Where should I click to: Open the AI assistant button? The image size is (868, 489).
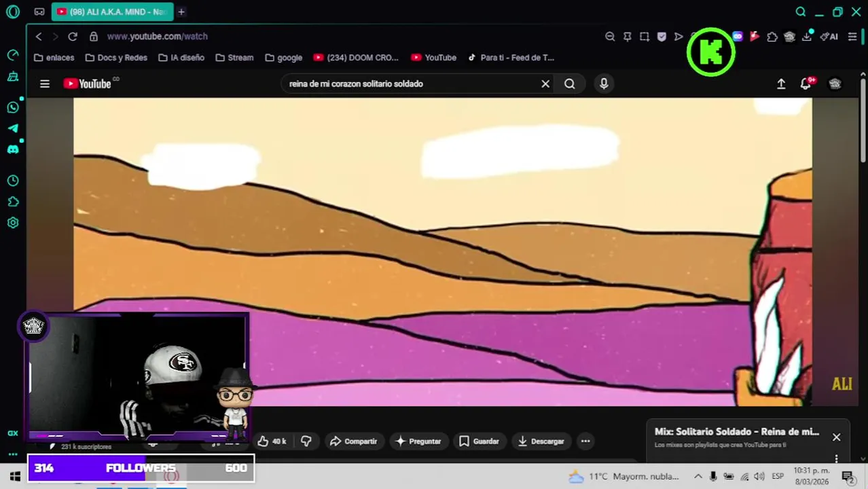tap(829, 37)
